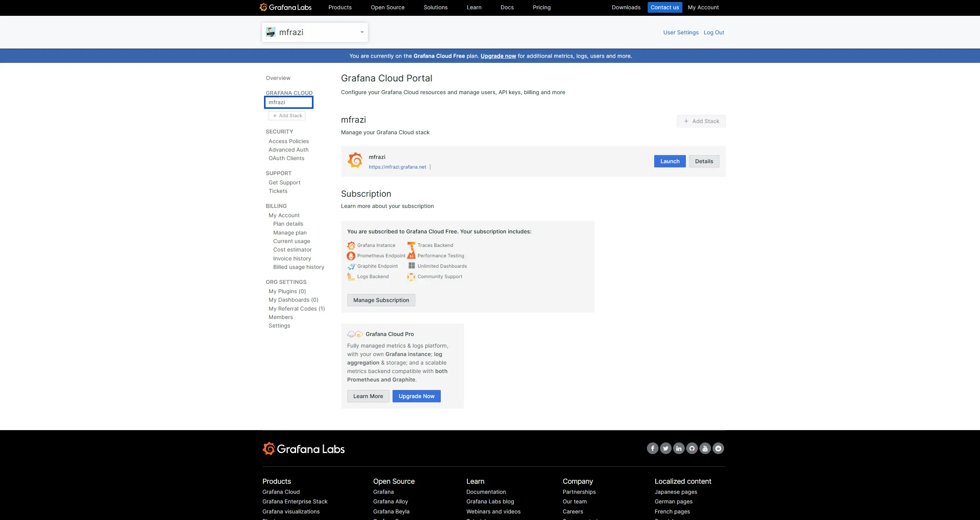Open Plan details in Billing
This screenshot has width=980, height=520.
click(x=288, y=224)
